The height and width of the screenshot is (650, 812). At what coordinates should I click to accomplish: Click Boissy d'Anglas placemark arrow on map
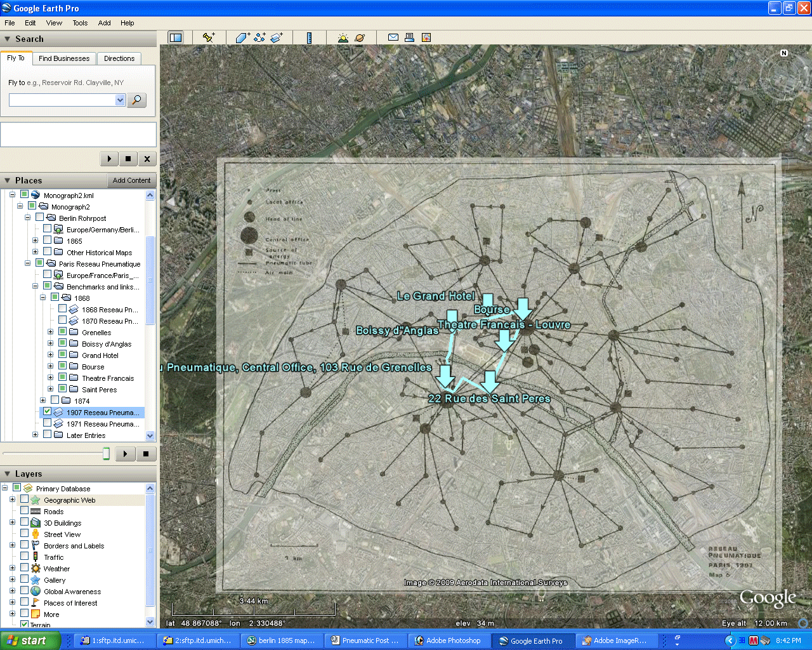452,319
